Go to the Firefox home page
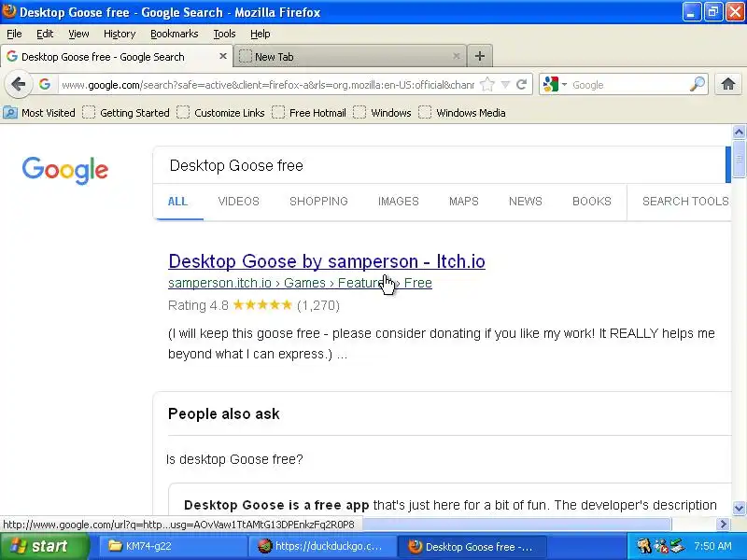Viewport: 747px width, 560px height. 728,84
